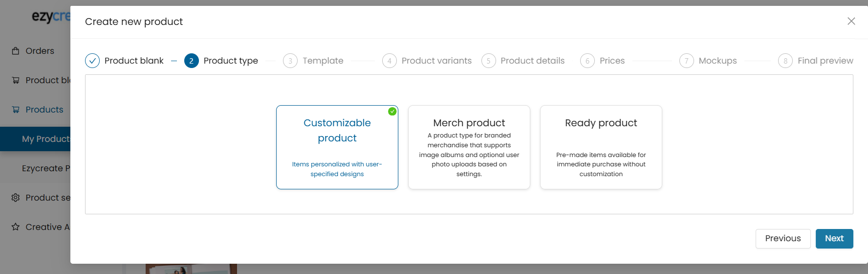
Task: Click the Next button
Action: click(834, 239)
